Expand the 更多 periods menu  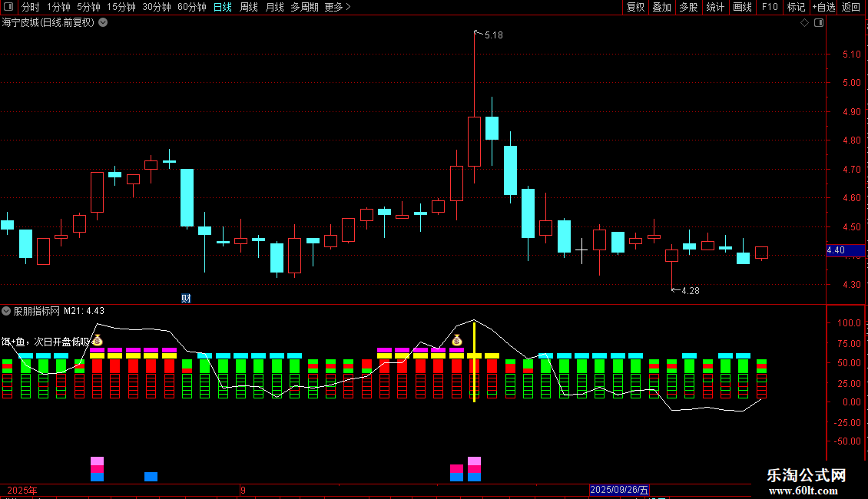(337, 7)
